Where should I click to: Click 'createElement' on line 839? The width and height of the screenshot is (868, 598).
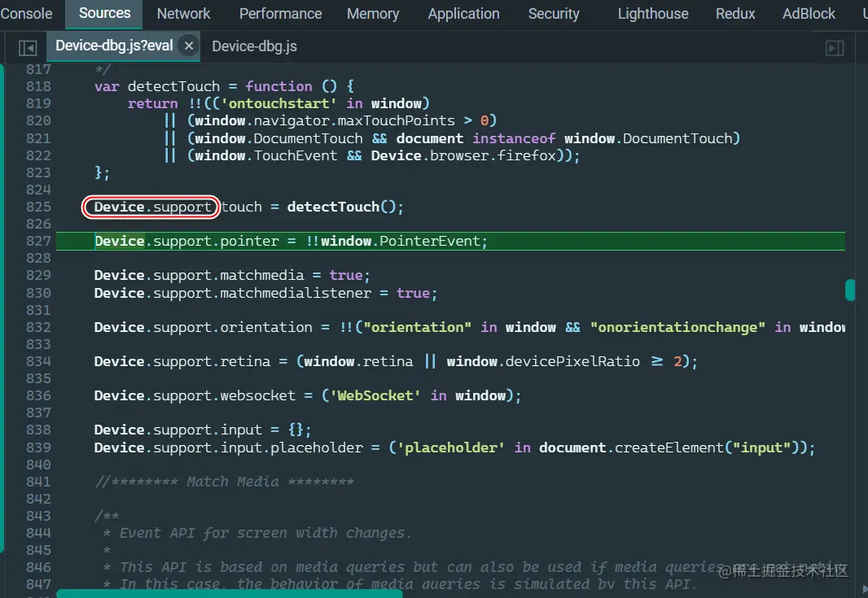coord(669,447)
